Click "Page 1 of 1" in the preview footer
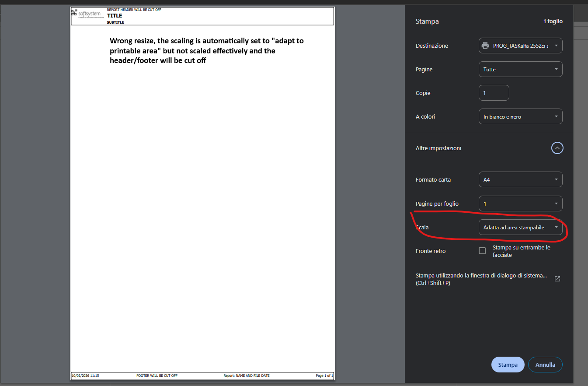Viewport: 588px width, 386px height. (x=324, y=375)
